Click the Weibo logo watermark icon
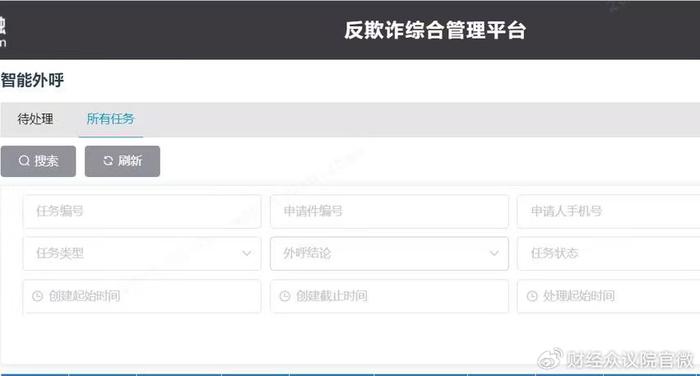The image size is (700, 376). [550, 359]
